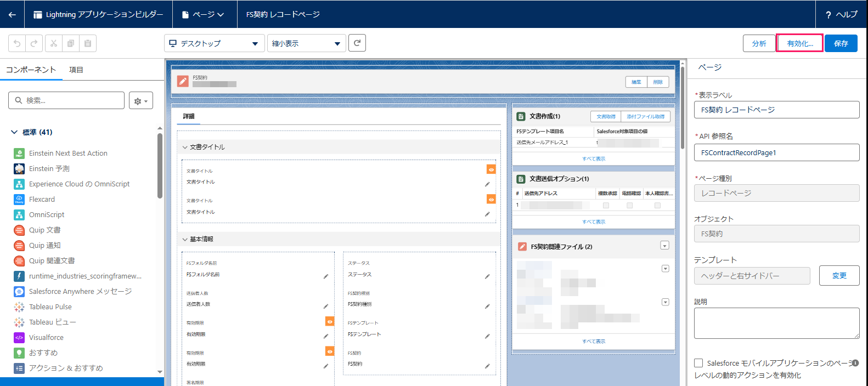This screenshot has width=868, height=386.
Task: Toggle Salesforce mobile dynamic actions checkbox
Action: (698, 363)
